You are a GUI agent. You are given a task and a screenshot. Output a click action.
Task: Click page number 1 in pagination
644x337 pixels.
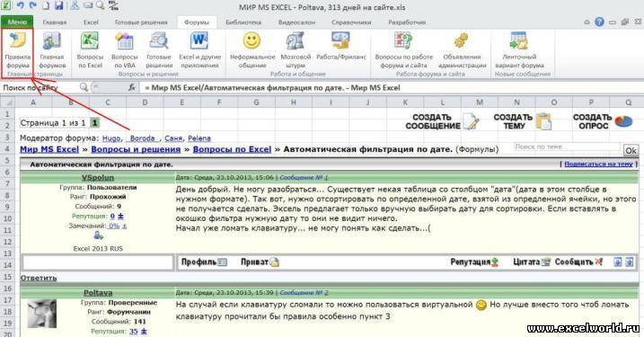click(95, 123)
